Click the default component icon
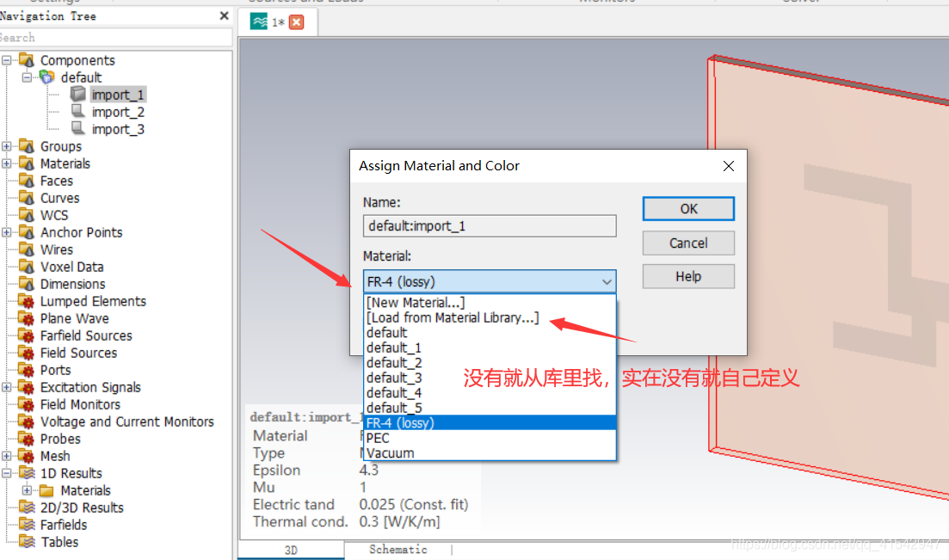The image size is (949, 560). pyautogui.click(x=47, y=77)
